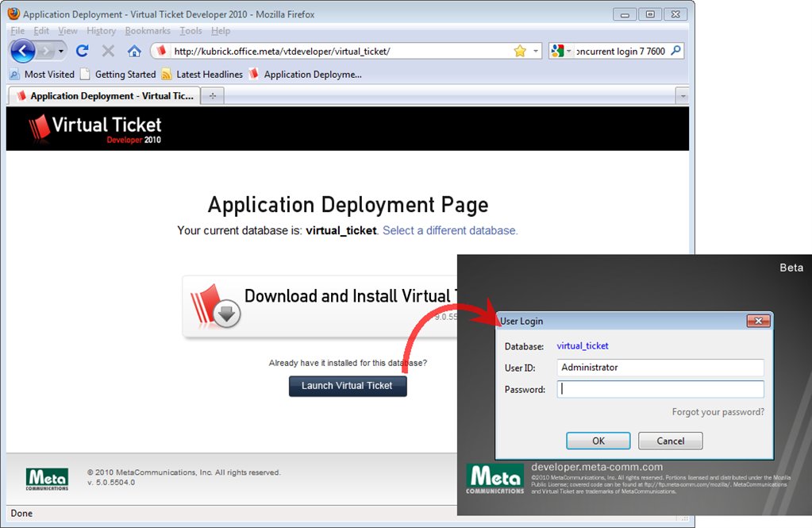The width and height of the screenshot is (812, 528).
Task: Click the Beta label on splash screen
Action: coord(791,268)
